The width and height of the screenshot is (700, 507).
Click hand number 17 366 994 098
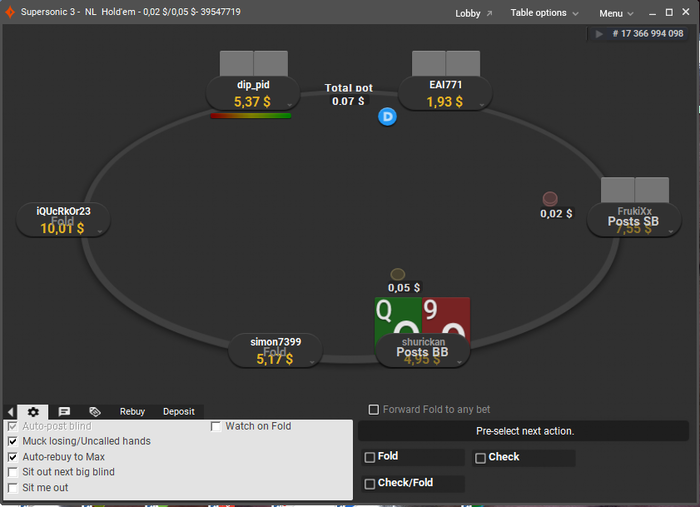648,33
